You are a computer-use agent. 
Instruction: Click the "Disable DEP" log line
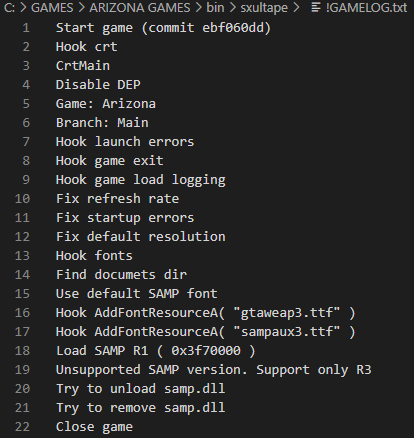click(x=98, y=85)
